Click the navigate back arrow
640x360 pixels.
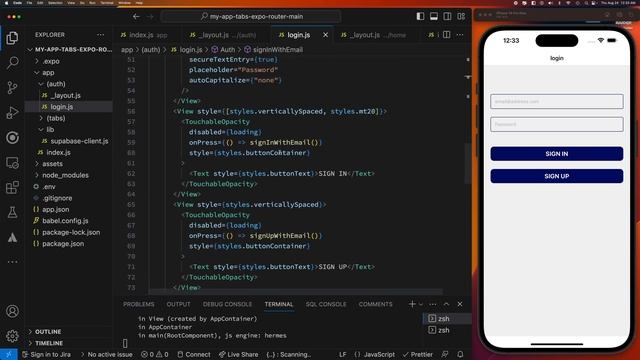pyautogui.click(x=136, y=16)
